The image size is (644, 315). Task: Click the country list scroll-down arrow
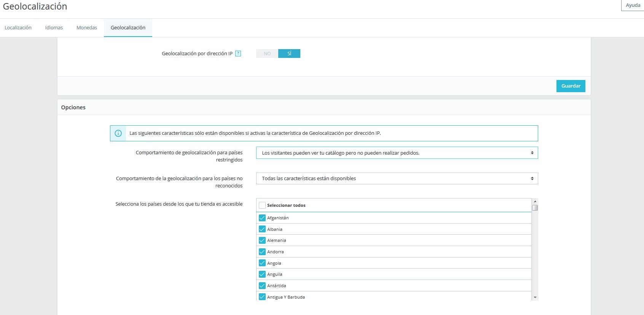coord(535,297)
